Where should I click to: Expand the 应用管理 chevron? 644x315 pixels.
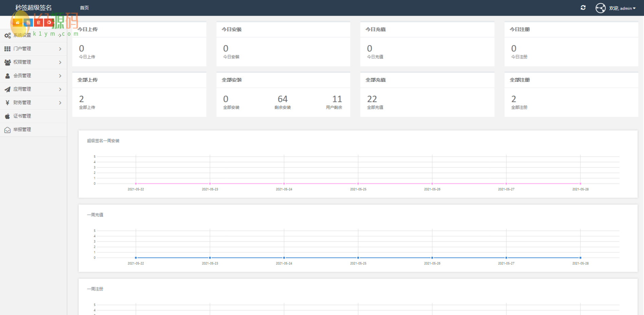[x=60, y=89]
